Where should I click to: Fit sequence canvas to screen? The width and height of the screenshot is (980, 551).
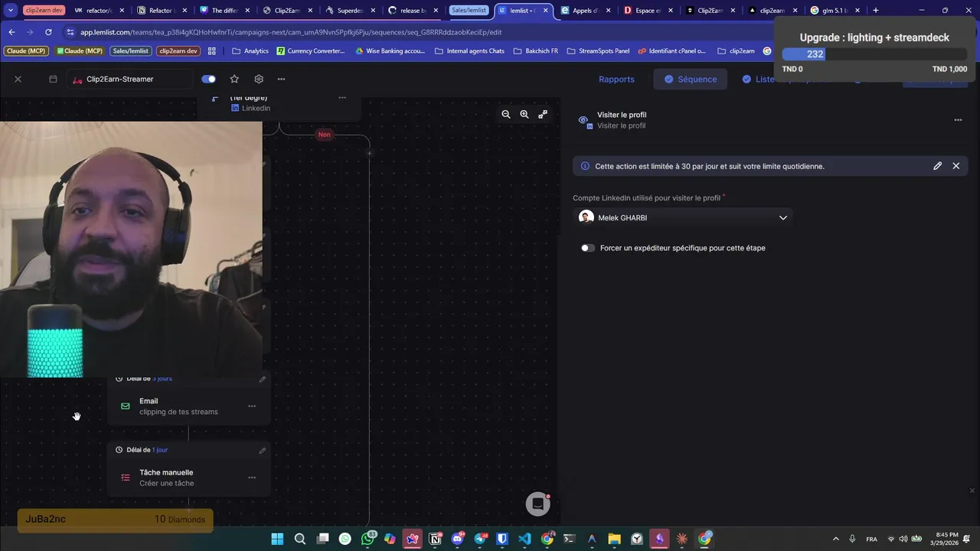(x=543, y=114)
